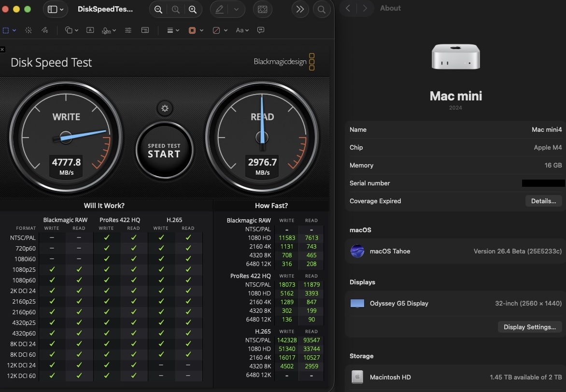Open the fill color swatch
The image size is (566, 392).
tap(216, 30)
